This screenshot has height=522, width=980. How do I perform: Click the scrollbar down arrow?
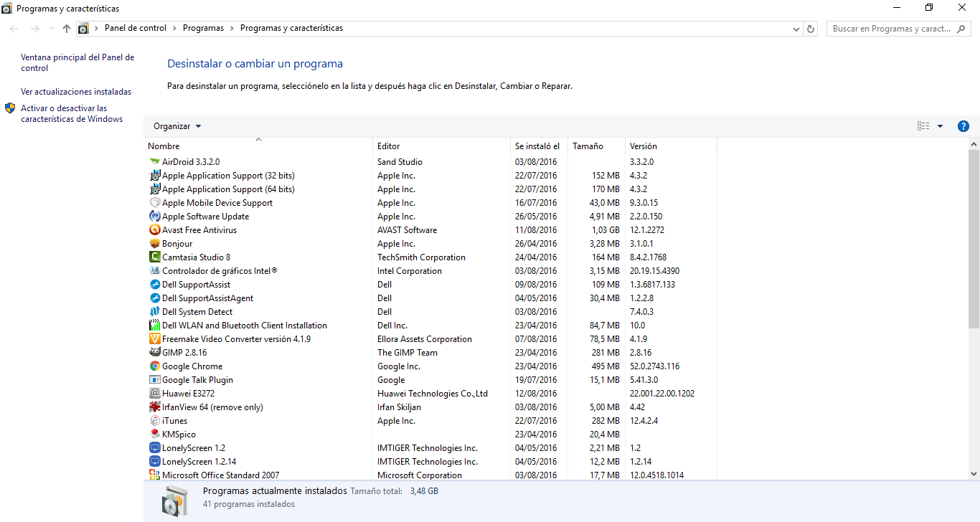tap(974, 474)
